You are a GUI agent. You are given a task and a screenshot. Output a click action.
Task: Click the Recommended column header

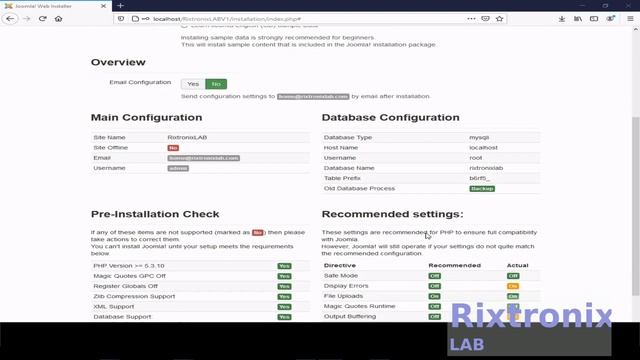coord(454,265)
